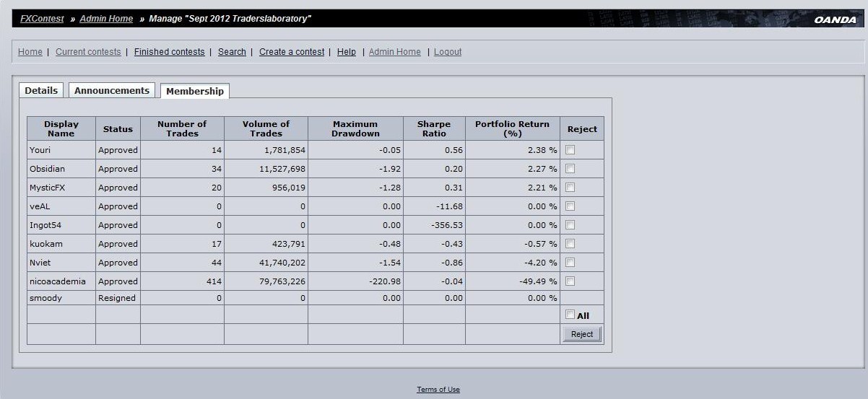Image resolution: width=868 pixels, height=399 pixels.
Task: Select the nicoacademia display name cell
Action: click(61, 281)
